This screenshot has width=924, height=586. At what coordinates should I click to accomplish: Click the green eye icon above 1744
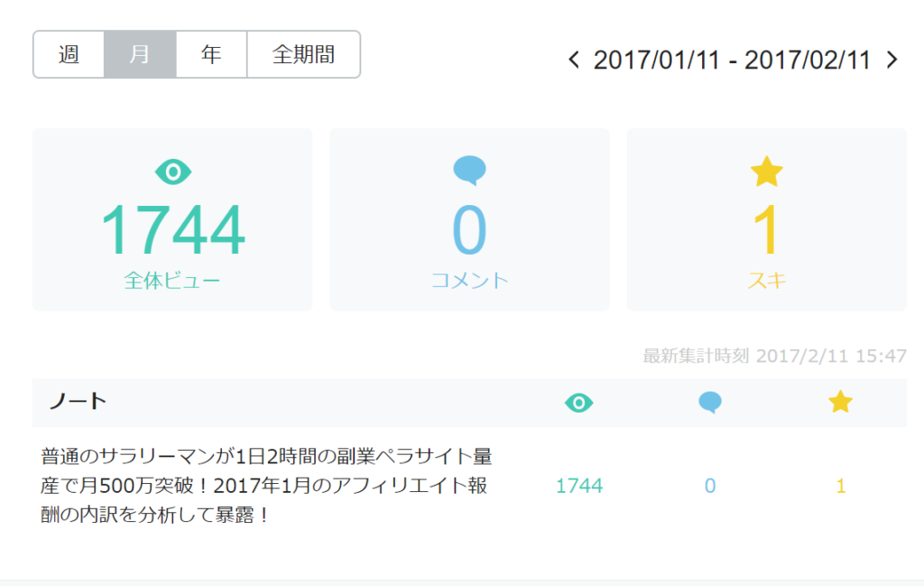tap(172, 171)
